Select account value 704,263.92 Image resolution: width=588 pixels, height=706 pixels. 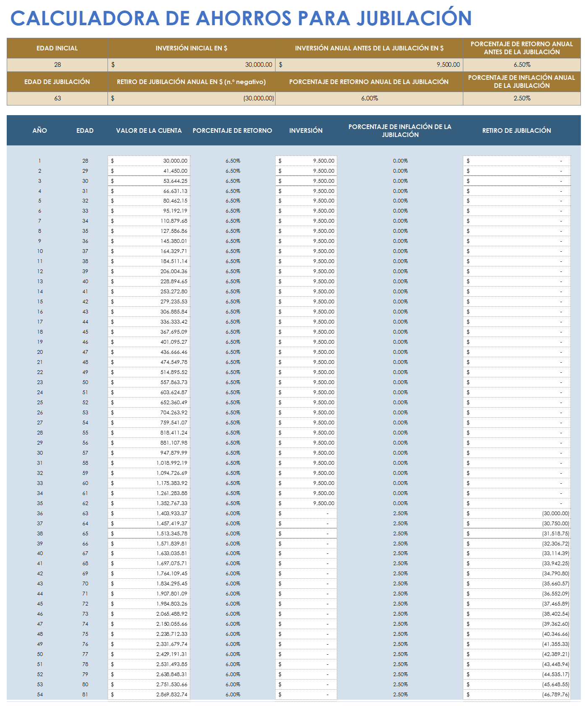tap(149, 413)
